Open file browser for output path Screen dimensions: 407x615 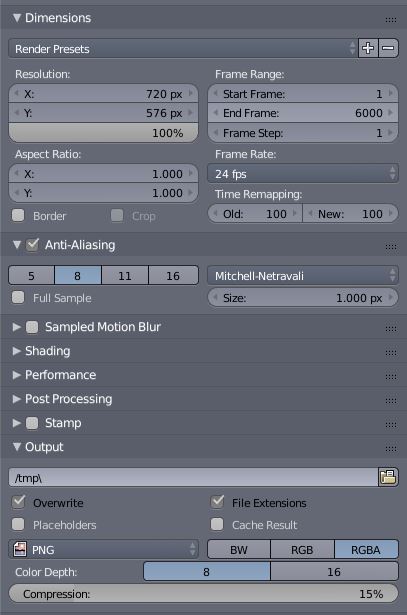pyautogui.click(x=388, y=477)
